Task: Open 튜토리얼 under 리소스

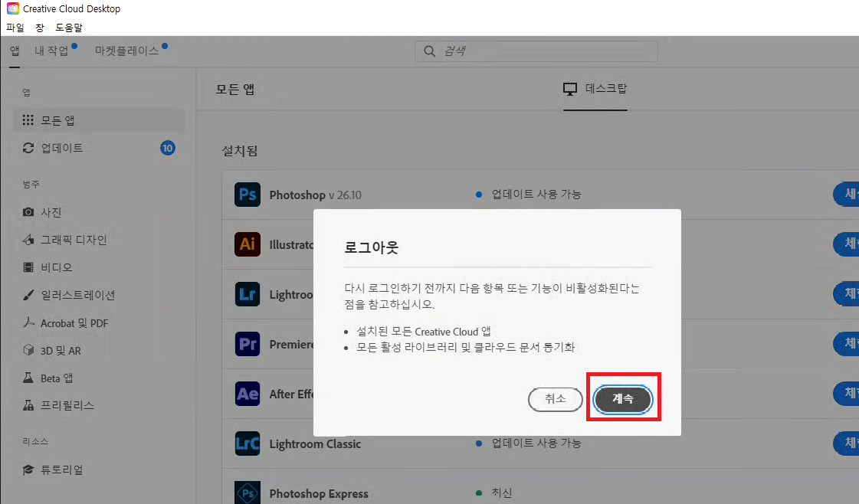Action: (x=62, y=470)
